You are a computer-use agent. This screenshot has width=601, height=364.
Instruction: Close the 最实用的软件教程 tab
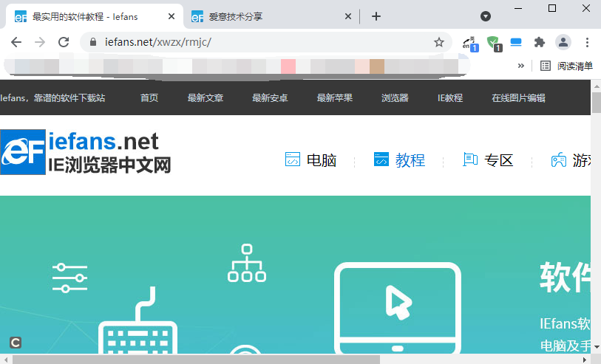pyautogui.click(x=172, y=16)
